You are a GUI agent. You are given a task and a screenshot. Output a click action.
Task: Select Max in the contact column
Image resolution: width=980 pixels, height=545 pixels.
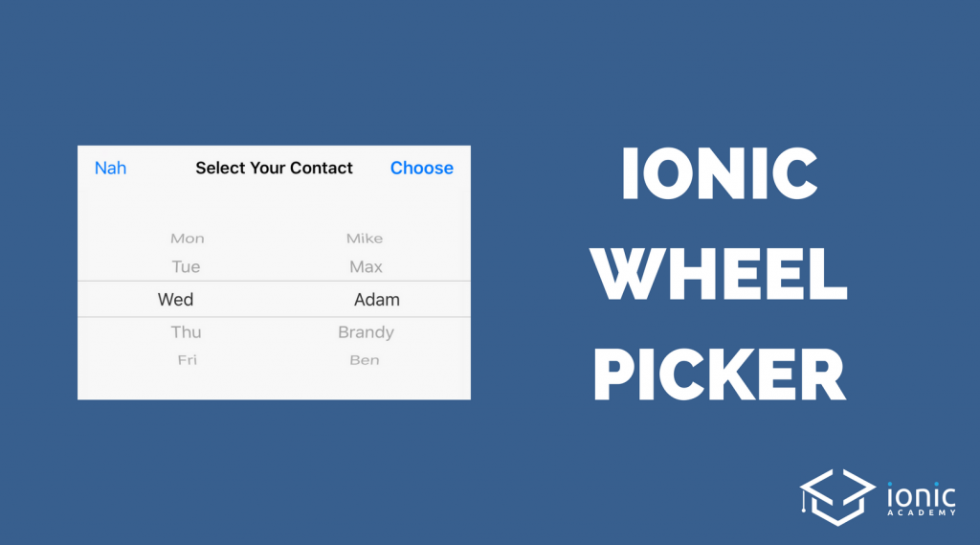pos(366,267)
